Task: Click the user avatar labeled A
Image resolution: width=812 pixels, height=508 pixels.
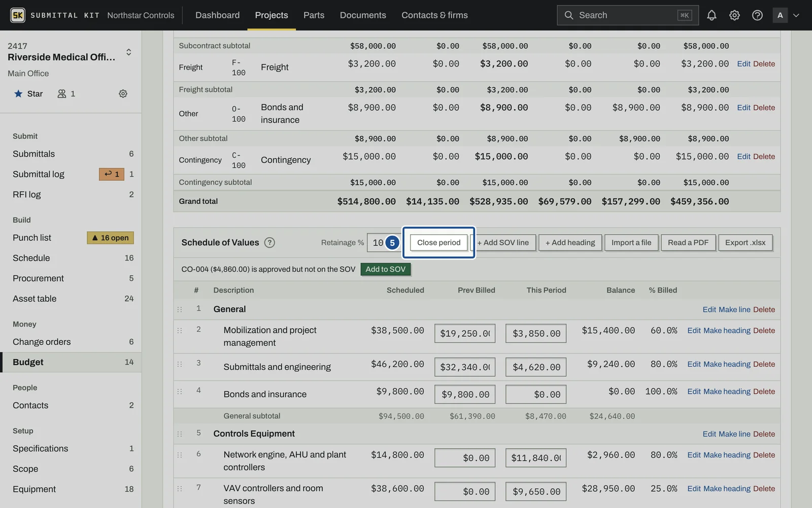Action: tap(780, 15)
